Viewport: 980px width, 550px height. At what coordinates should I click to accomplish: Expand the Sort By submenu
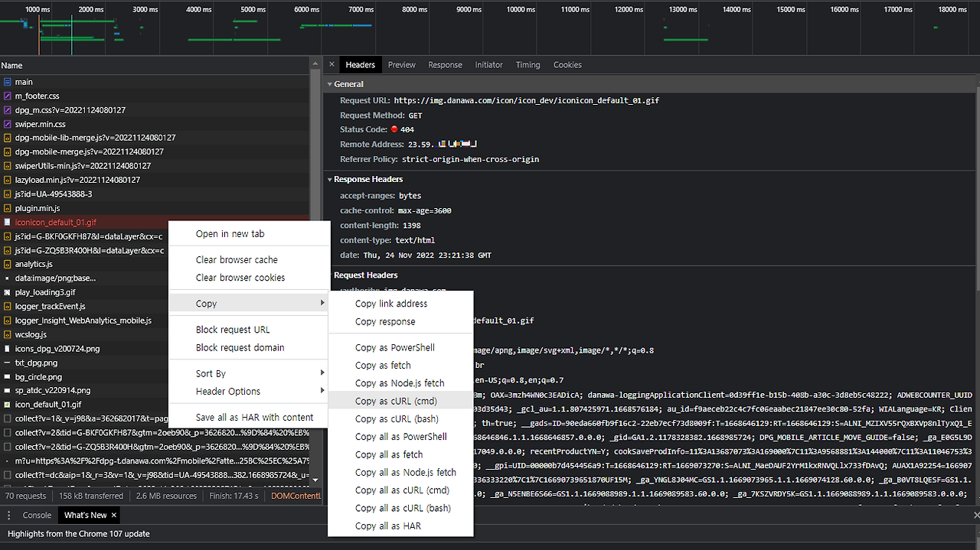(x=249, y=373)
